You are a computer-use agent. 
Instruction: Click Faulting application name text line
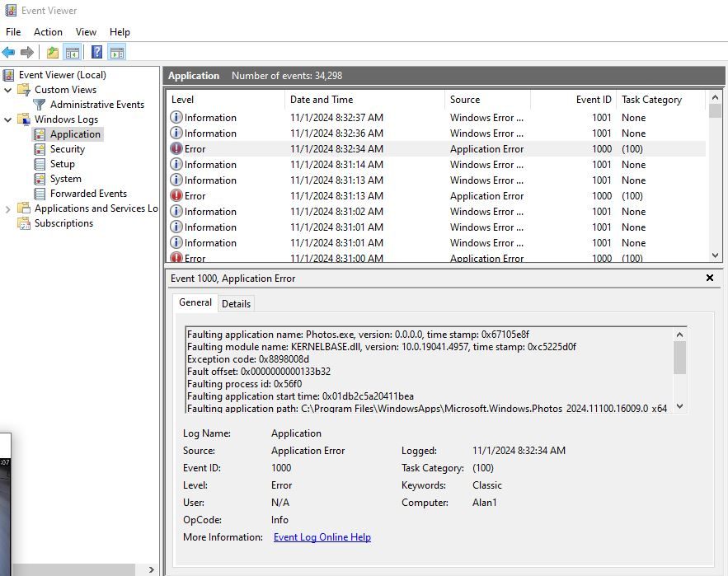pyautogui.click(x=358, y=335)
